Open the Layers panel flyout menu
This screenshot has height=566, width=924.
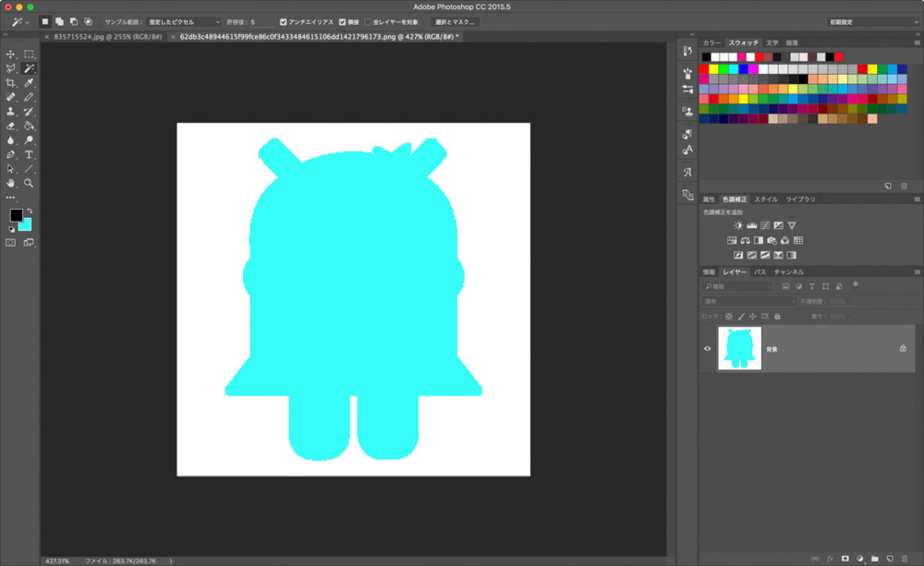917,272
